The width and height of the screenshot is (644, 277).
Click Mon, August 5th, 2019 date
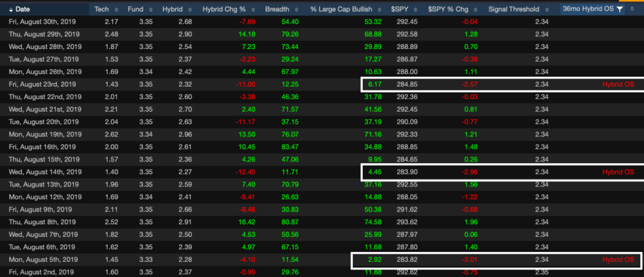pyautogui.click(x=42, y=260)
